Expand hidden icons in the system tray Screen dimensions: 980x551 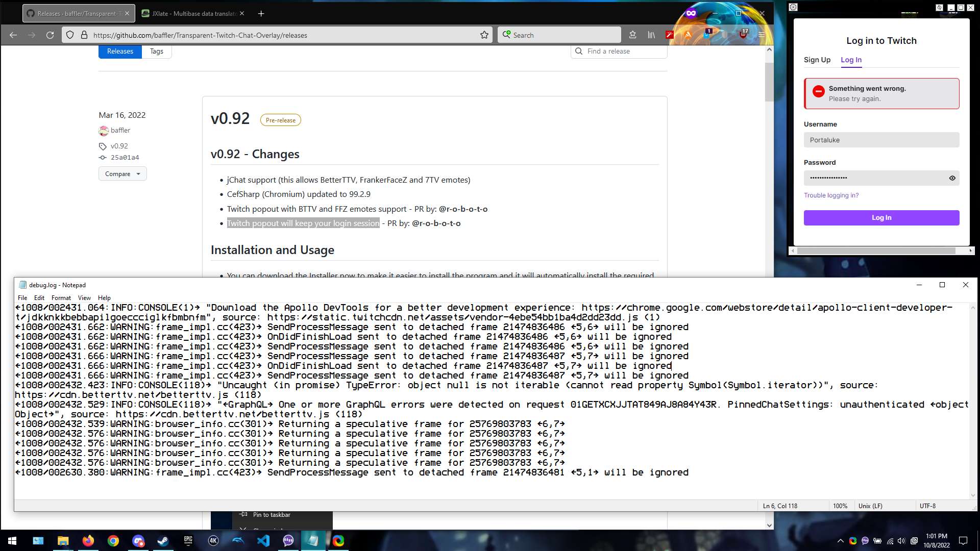[840, 541]
